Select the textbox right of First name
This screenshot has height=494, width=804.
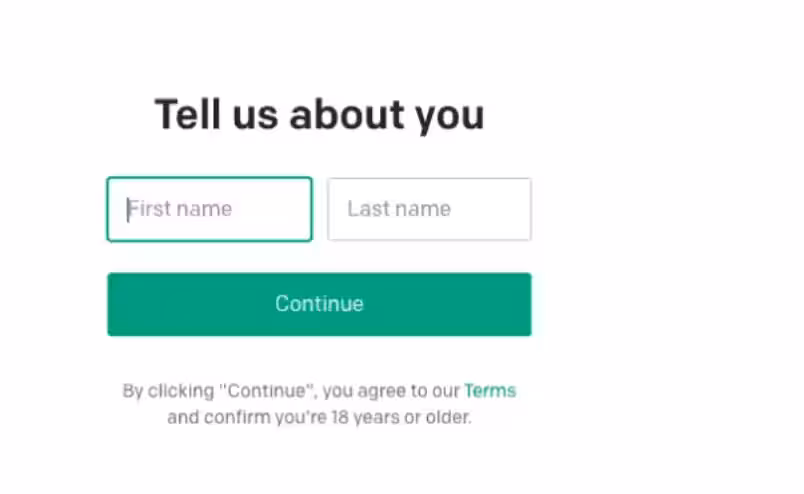click(429, 209)
